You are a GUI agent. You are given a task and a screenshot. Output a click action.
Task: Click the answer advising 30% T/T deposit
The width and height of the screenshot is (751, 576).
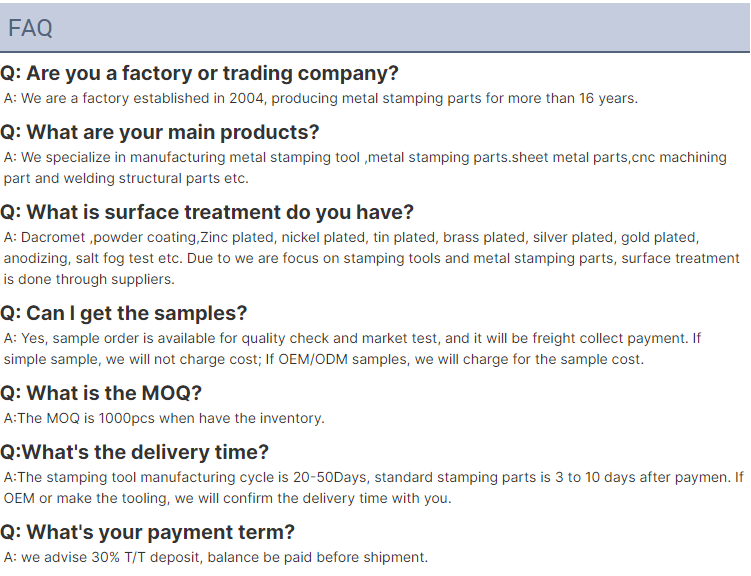(216, 557)
